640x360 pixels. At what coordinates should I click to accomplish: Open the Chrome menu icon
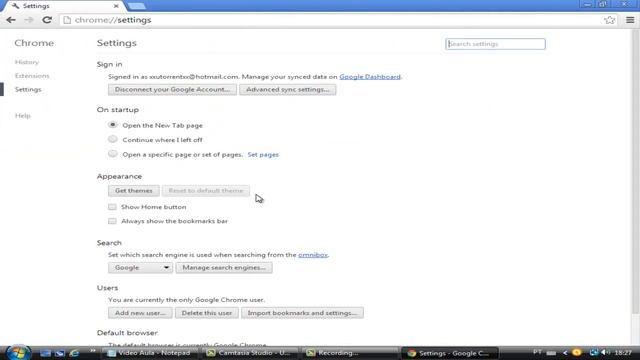[630, 20]
